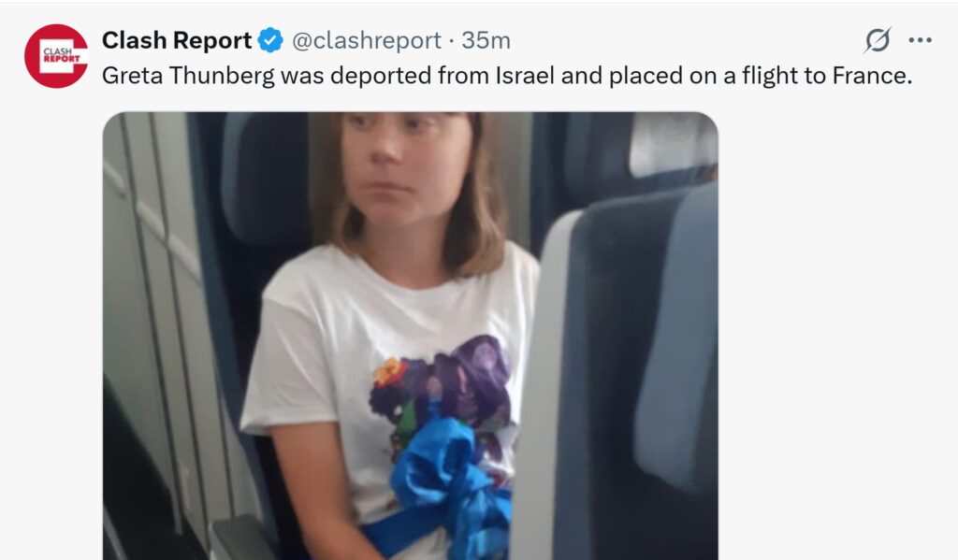Screen dimensions: 958x560
Task: Click the tweet text about the deportation
Action: coord(506,76)
